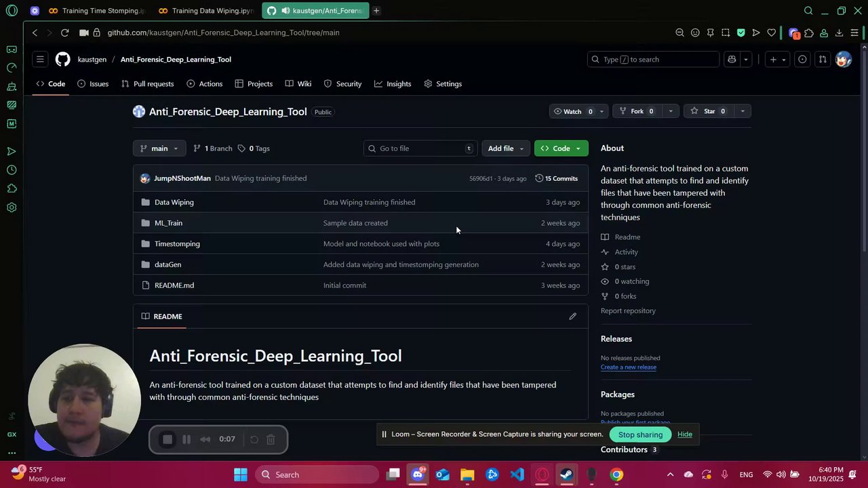Open the Wiki tab

pyautogui.click(x=298, y=84)
